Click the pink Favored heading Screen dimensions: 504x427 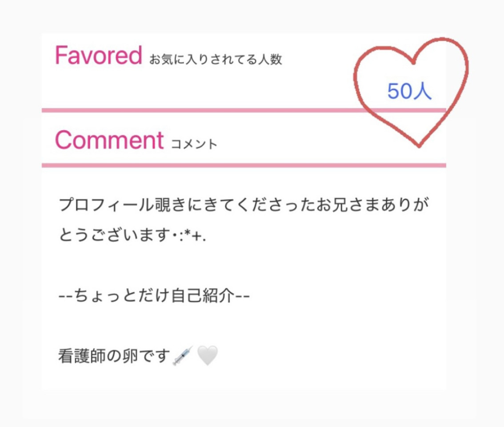click(x=98, y=55)
